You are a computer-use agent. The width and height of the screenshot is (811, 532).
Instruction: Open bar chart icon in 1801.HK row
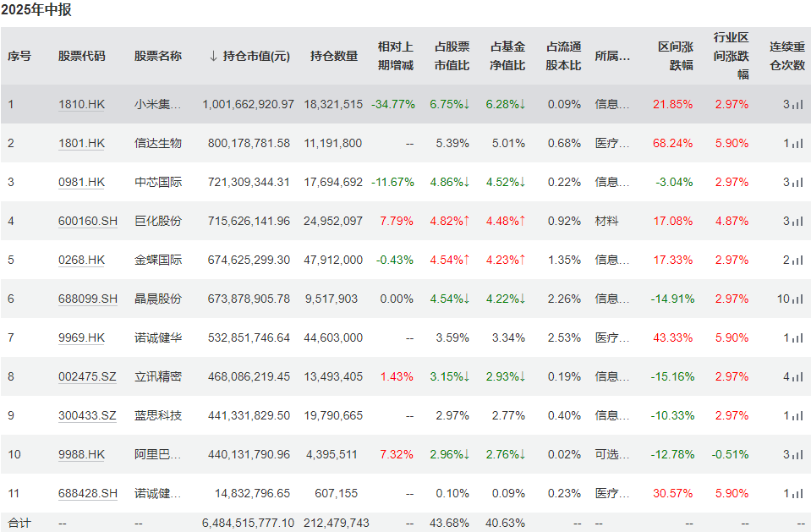tap(798, 143)
